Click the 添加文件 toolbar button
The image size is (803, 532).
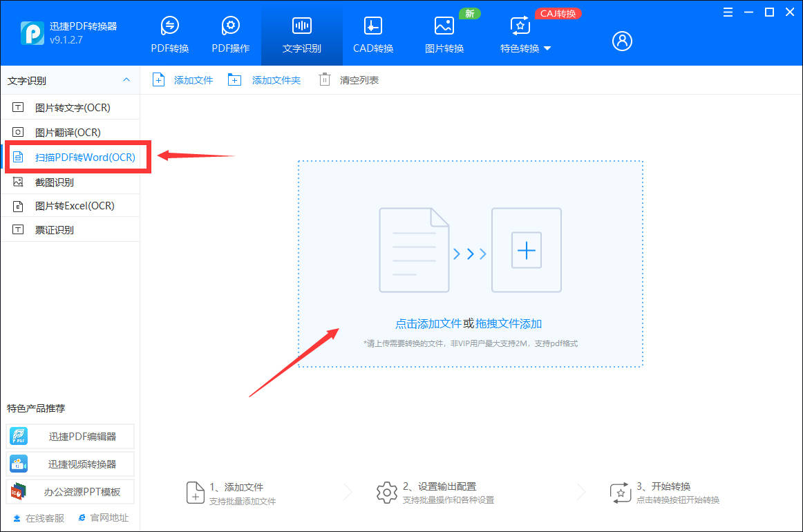[x=183, y=80]
